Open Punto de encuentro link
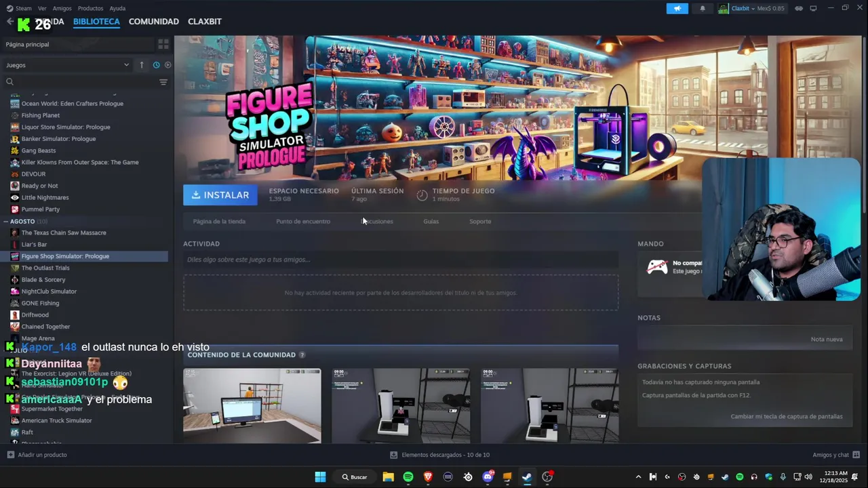The height and width of the screenshot is (488, 868). tap(303, 222)
